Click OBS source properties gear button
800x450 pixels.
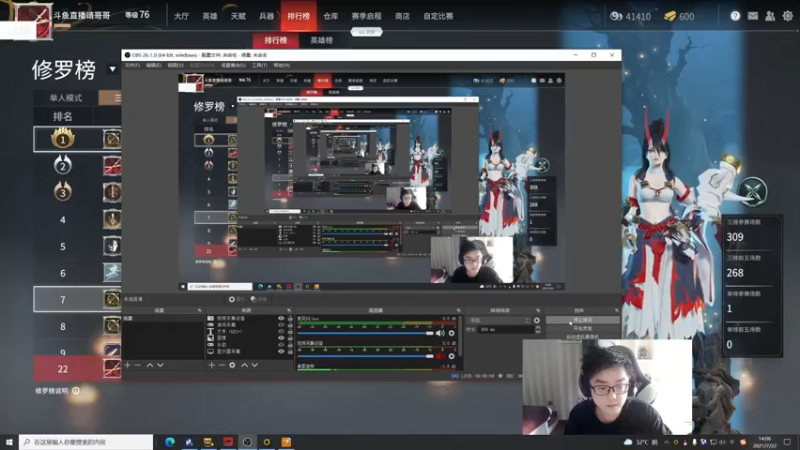coord(236,299)
